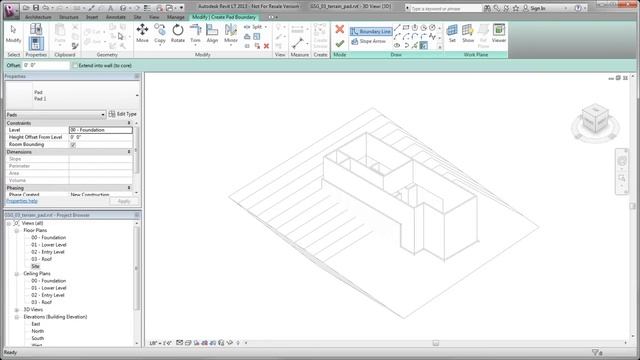Collapse the Constraints section
The image size is (640, 360).
(x=129, y=123)
